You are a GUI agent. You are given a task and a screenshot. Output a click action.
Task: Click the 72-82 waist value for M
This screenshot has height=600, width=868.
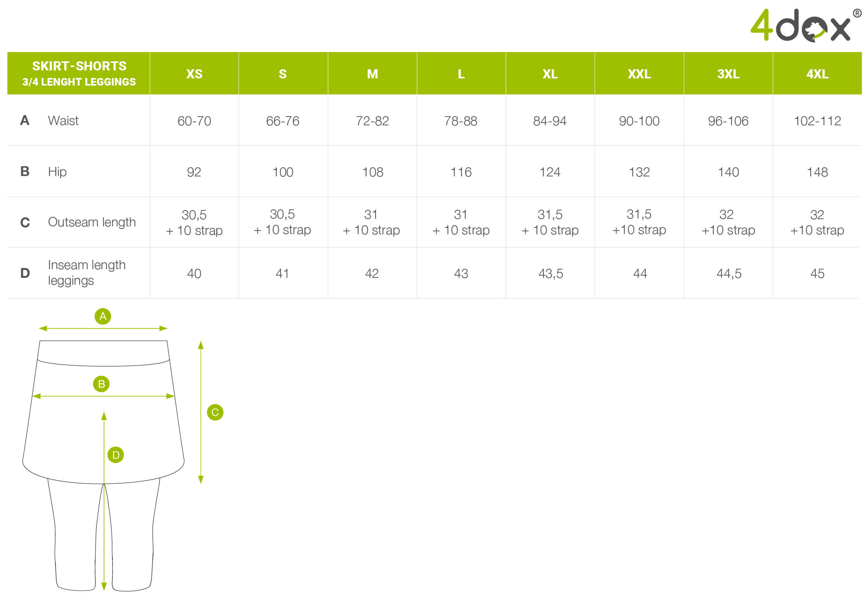pos(372,121)
